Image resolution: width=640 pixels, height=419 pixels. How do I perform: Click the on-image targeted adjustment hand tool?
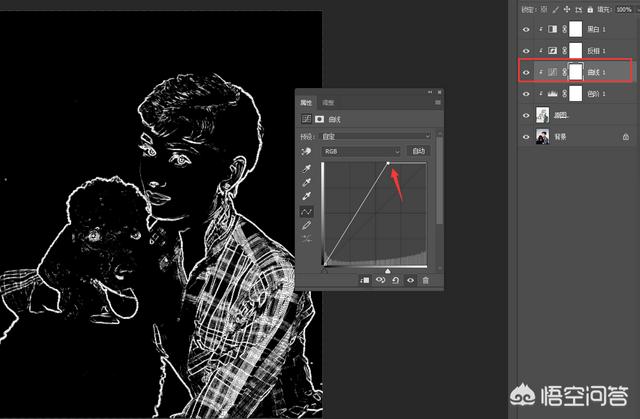(306, 152)
